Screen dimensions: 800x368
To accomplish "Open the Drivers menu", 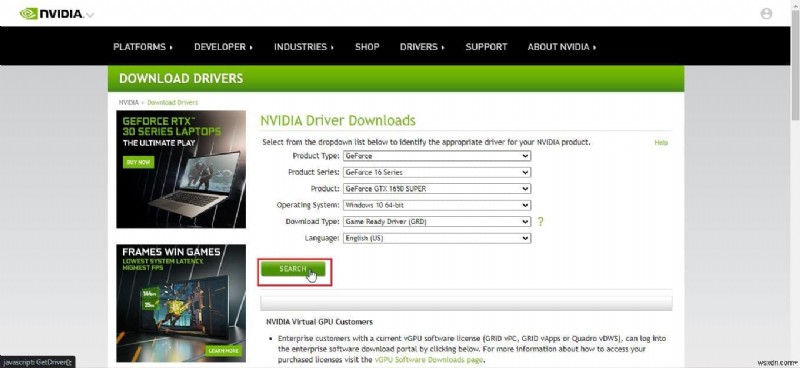I will [422, 46].
